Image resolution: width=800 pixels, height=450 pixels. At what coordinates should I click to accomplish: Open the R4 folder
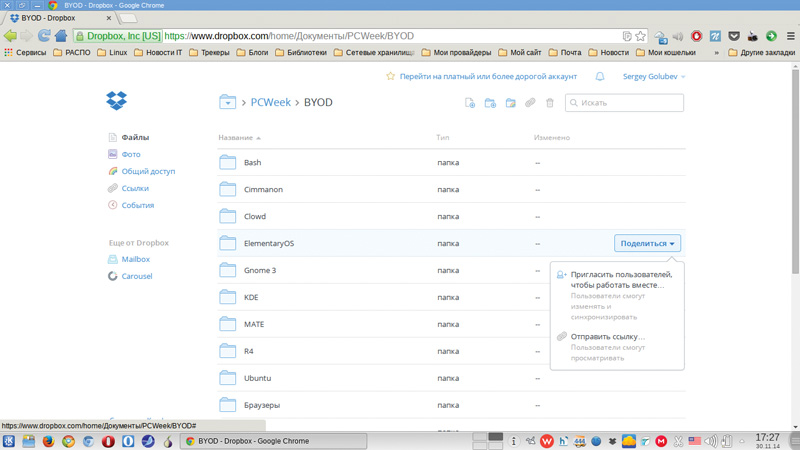(248, 351)
